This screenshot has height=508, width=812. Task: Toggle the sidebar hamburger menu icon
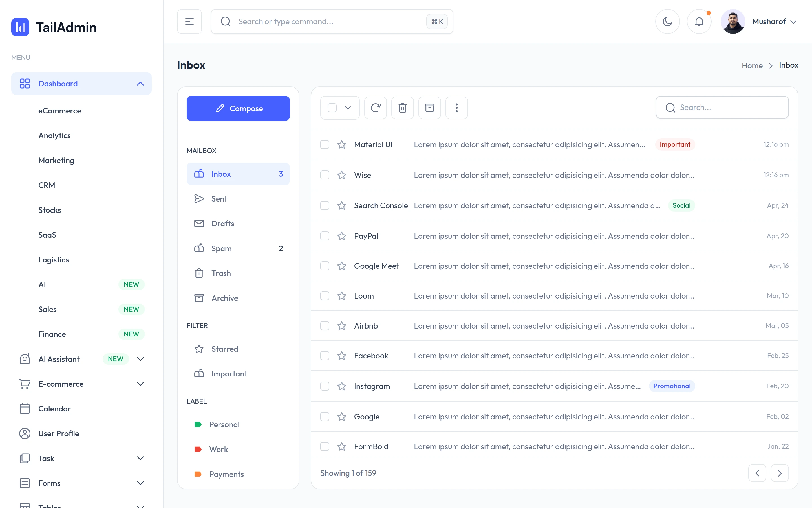point(189,21)
